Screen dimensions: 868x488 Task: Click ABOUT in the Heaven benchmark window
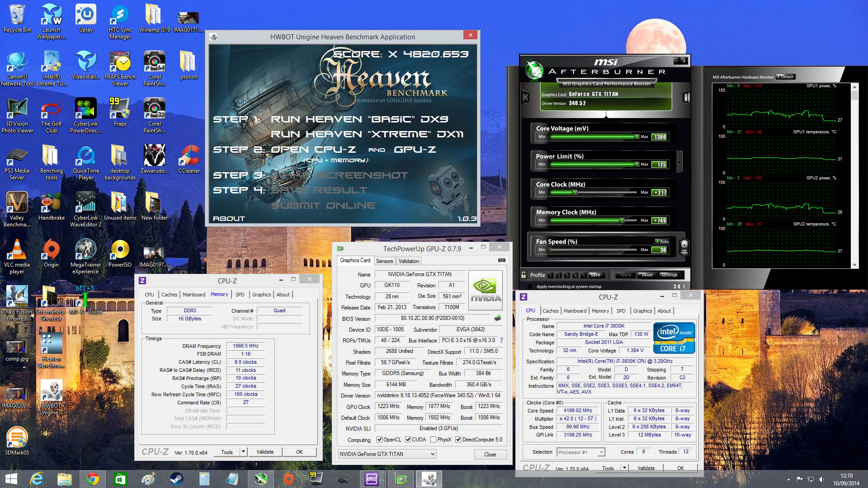click(x=229, y=219)
